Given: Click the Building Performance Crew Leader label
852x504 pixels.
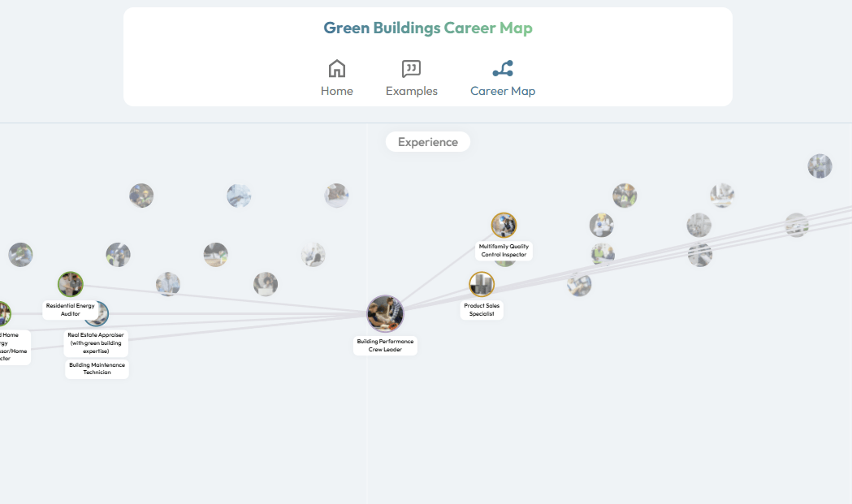Looking at the screenshot, I should coord(385,344).
